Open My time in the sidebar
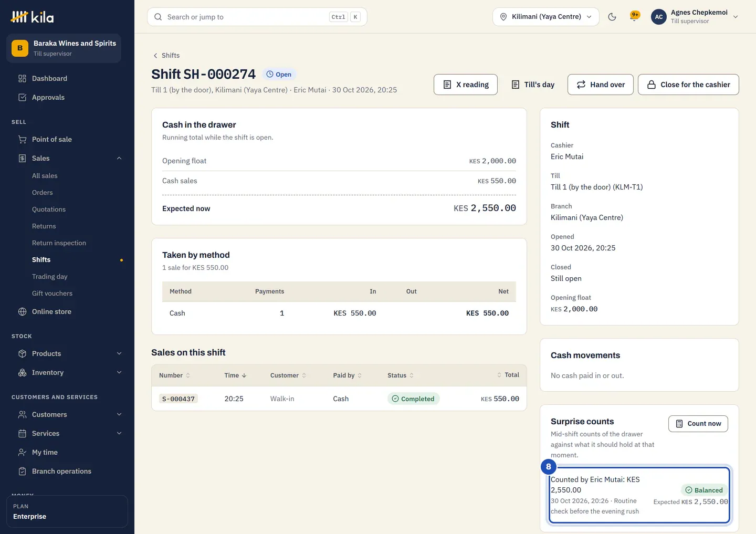Screen dimensions: 756x534 (67, 453)
